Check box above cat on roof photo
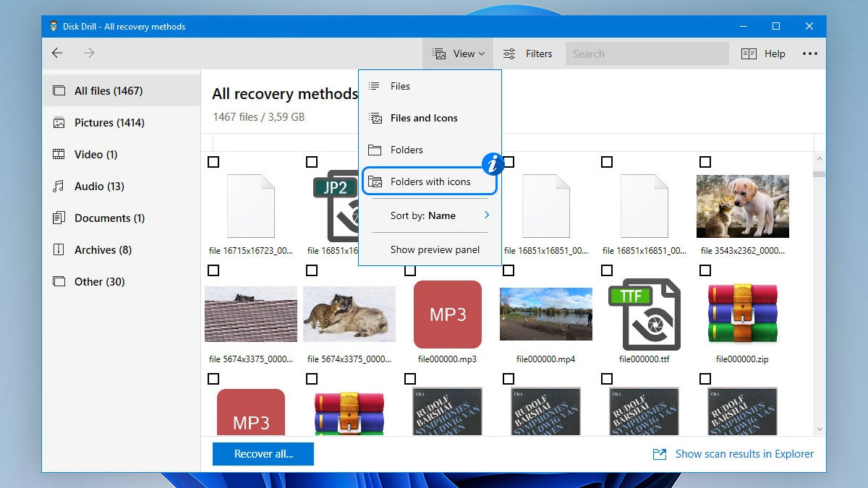 coord(213,270)
